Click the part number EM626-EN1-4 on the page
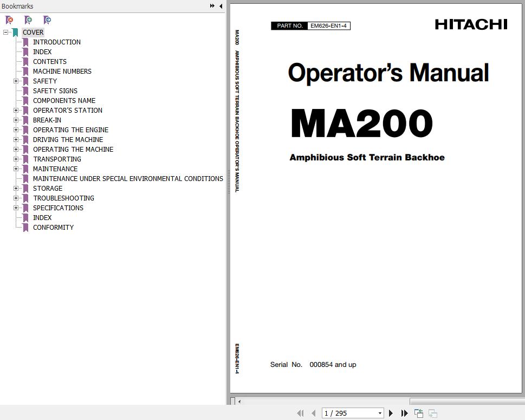This screenshot has height=420, width=525. coord(328,26)
